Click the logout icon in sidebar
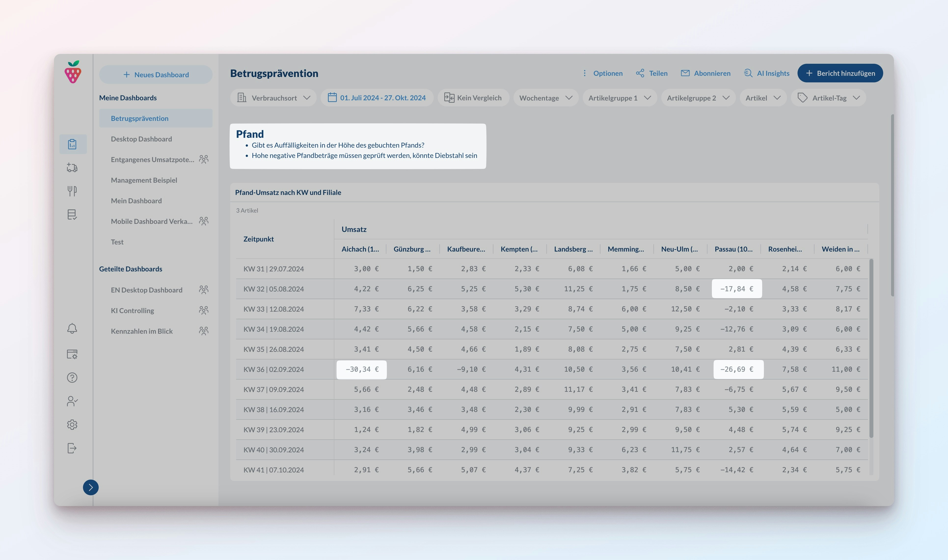 pos(72,448)
